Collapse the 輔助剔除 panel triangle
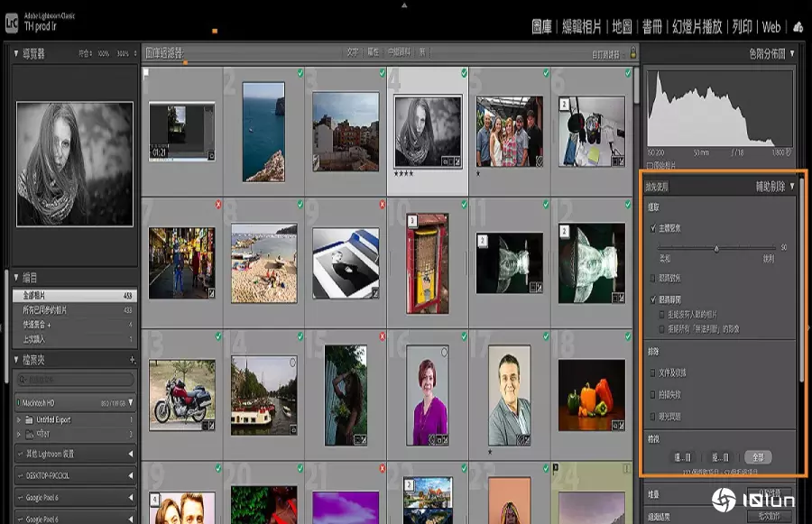Screen dimensions: 812x524 click(792, 187)
